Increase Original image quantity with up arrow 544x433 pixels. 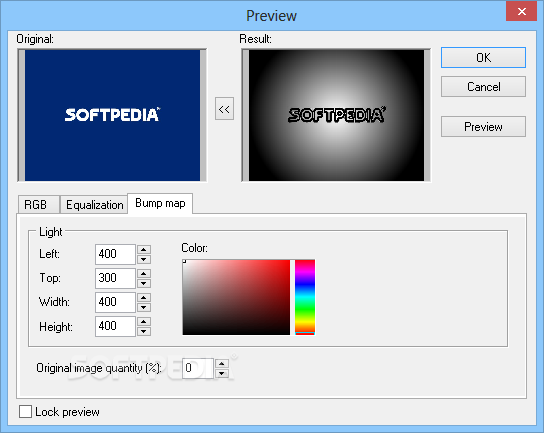[222, 363]
